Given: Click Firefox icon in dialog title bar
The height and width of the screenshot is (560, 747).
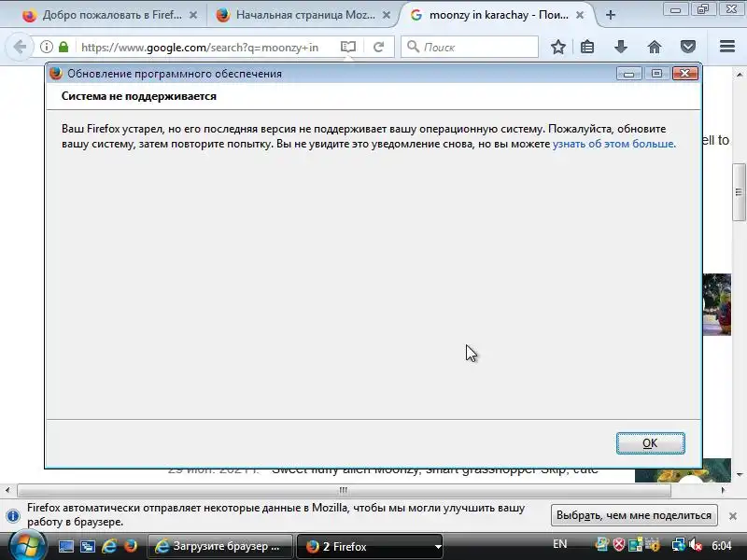Looking at the screenshot, I should (56, 74).
